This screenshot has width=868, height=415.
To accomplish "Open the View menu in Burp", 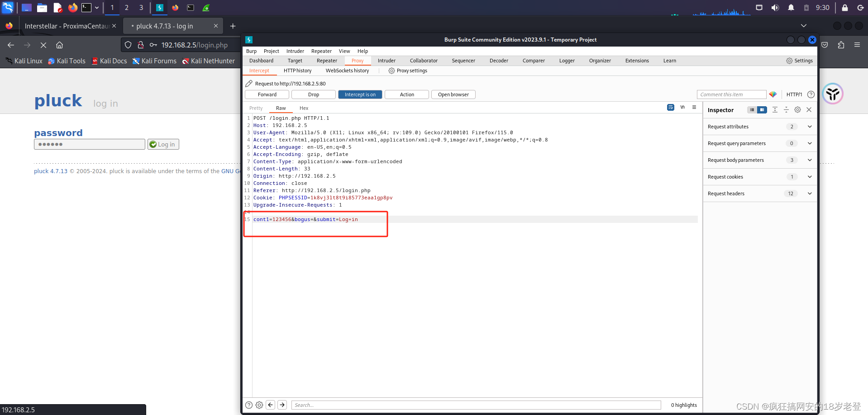I will point(344,51).
